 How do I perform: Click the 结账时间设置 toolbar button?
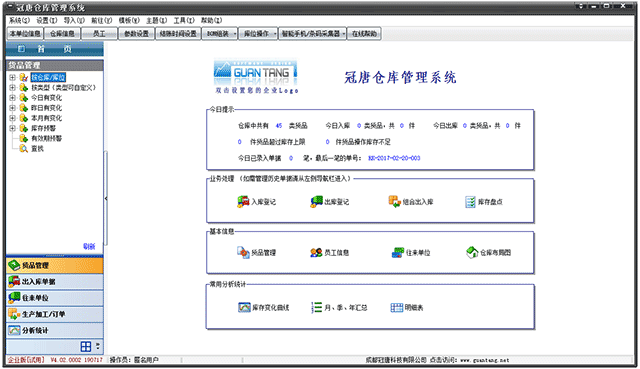(x=178, y=33)
